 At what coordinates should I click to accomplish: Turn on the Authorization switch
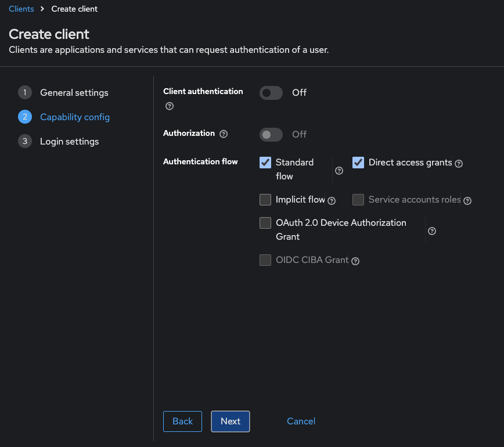click(271, 134)
